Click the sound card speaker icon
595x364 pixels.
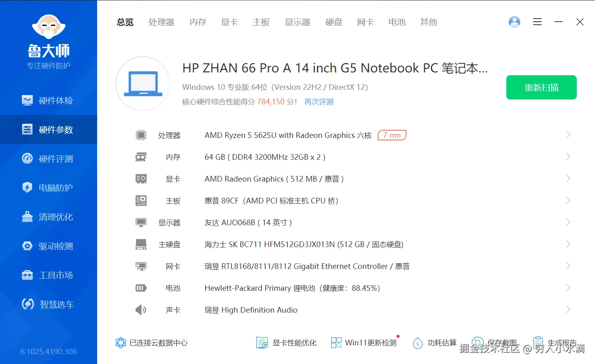[x=141, y=310]
